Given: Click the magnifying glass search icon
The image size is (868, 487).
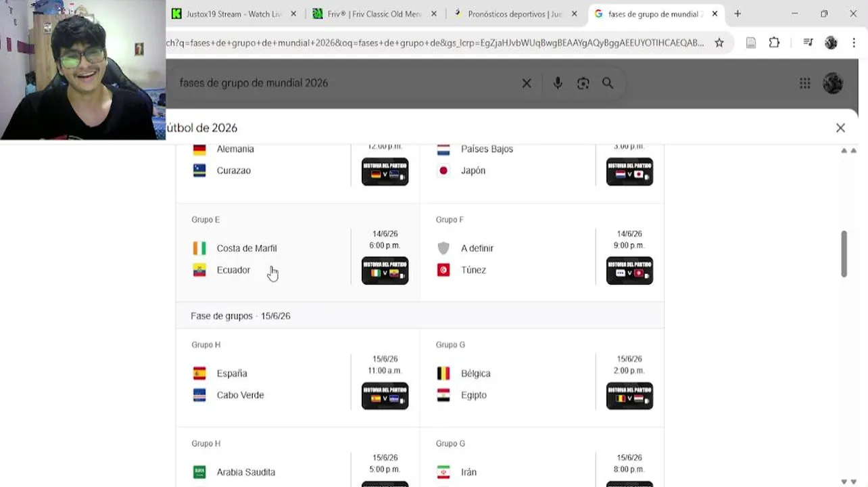Looking at the screenshot, I should [x=608, y=83].
